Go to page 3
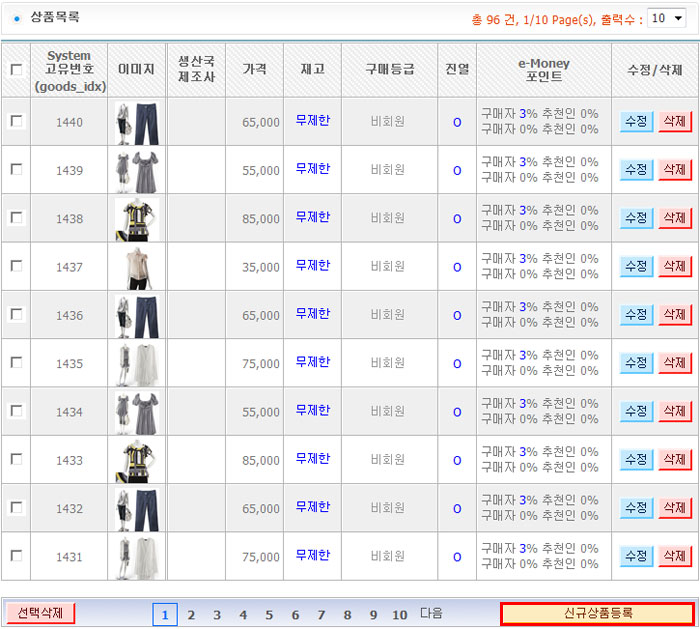Viewport: 700px width, 629px height. (x=217, y=615)
